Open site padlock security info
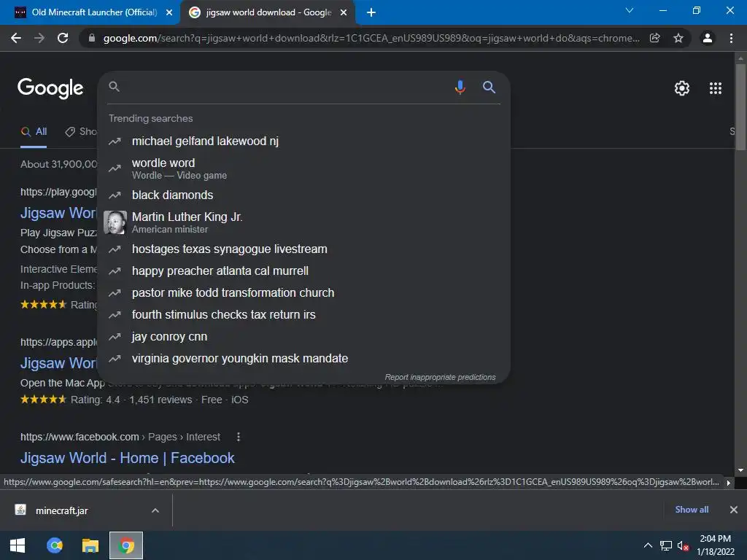 click(92, 38)
